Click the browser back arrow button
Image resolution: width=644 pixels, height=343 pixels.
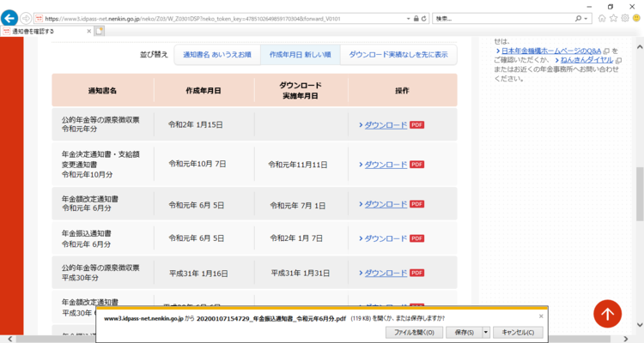pos(10,18)
